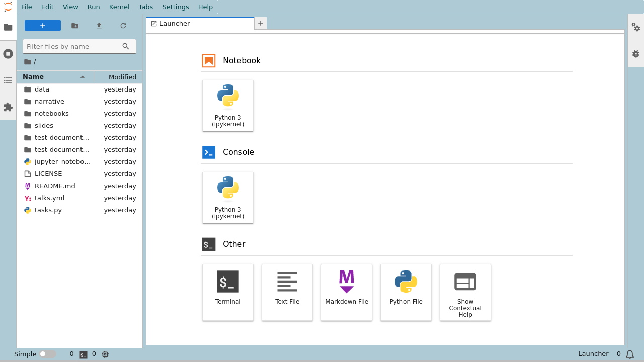Click the terminal count status icon
The width and height of the screenshot is (644, 362).
(x=84, y=354)
